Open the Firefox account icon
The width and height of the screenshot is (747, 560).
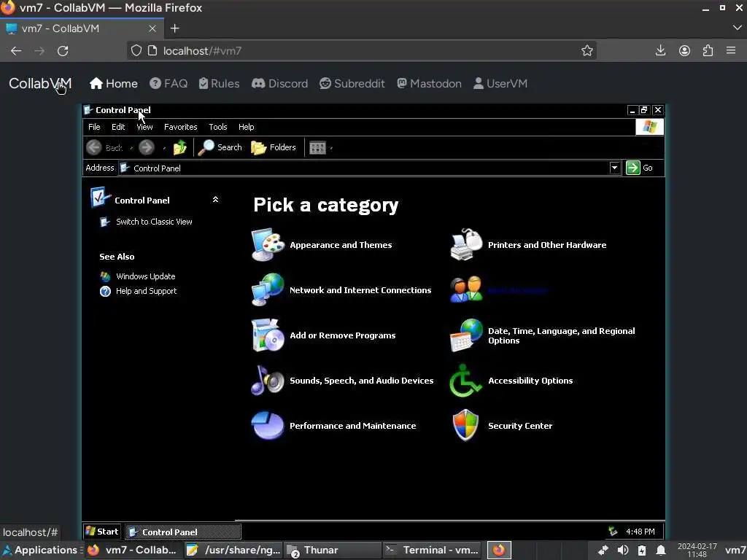pos(684,50)
